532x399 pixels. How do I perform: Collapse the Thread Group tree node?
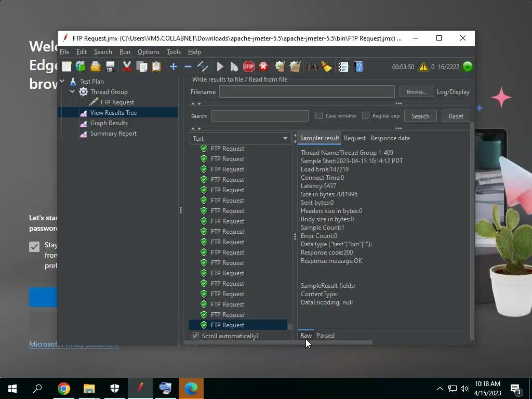point(72,91)
